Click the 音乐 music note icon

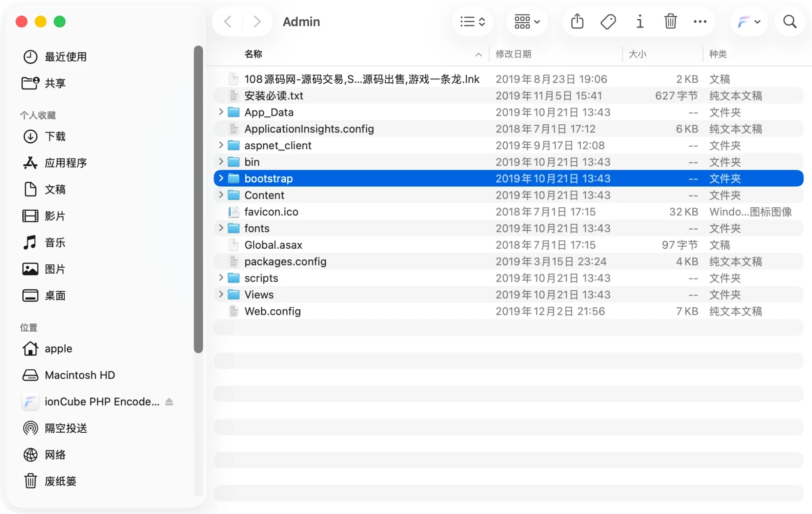[x=30, y=242]
